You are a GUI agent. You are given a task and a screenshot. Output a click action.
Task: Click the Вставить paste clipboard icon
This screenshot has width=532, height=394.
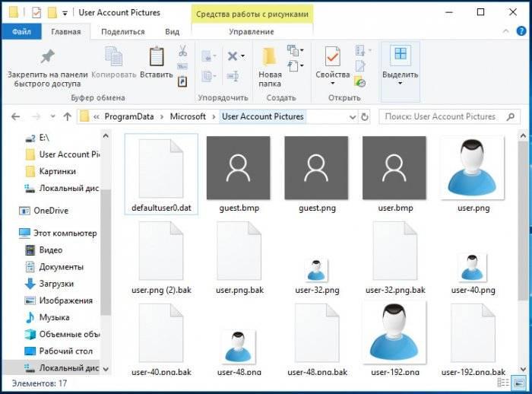(157, 56)
